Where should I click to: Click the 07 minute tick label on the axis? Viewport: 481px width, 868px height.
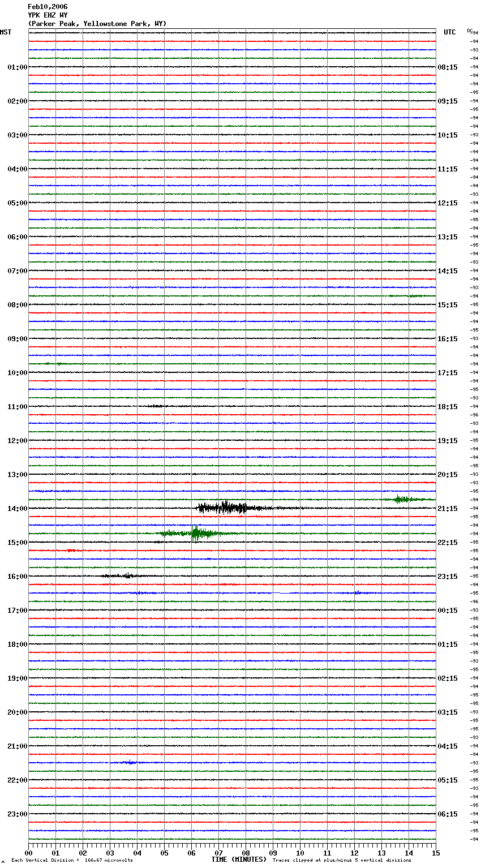[x=218, y=853]
